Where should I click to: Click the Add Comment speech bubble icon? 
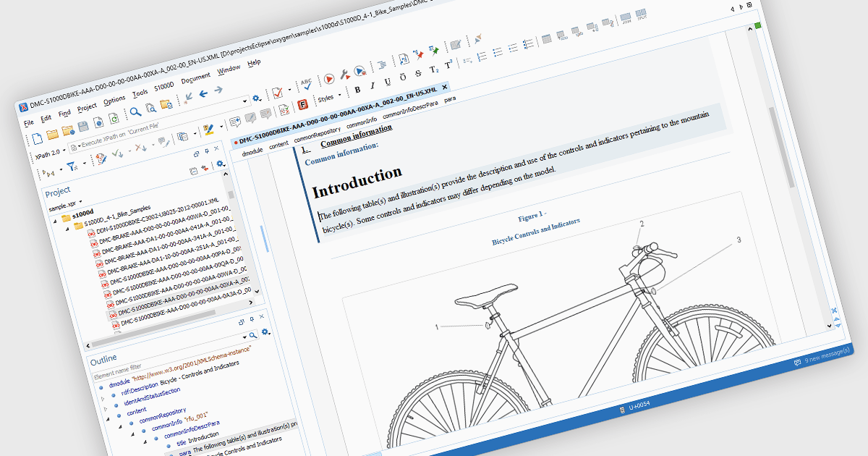[235, 122]
